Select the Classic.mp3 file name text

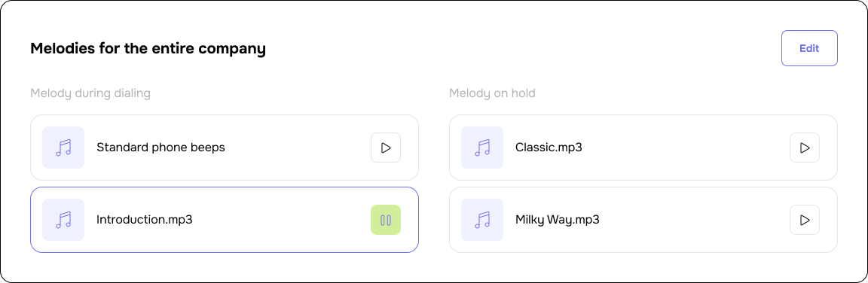[x=549, y=148]
